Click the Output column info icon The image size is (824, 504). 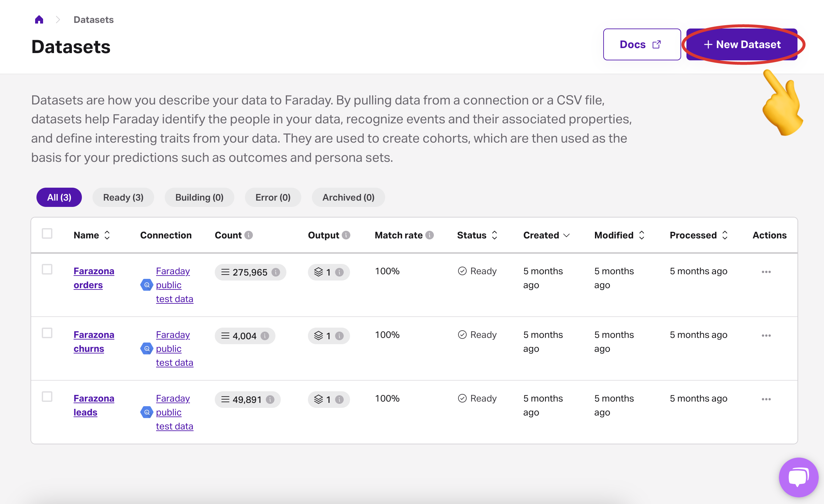point(346,235)
